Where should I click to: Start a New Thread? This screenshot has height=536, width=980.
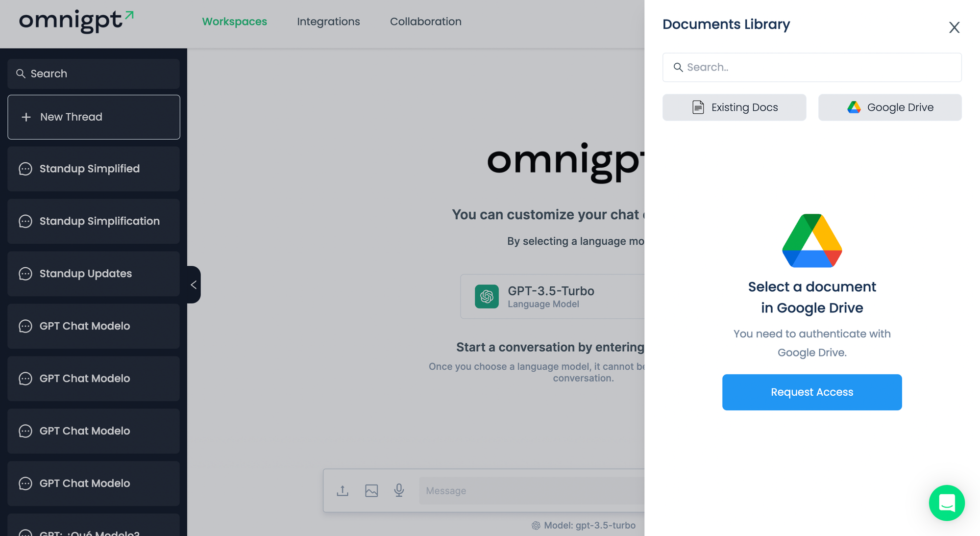tap(94, 117)
